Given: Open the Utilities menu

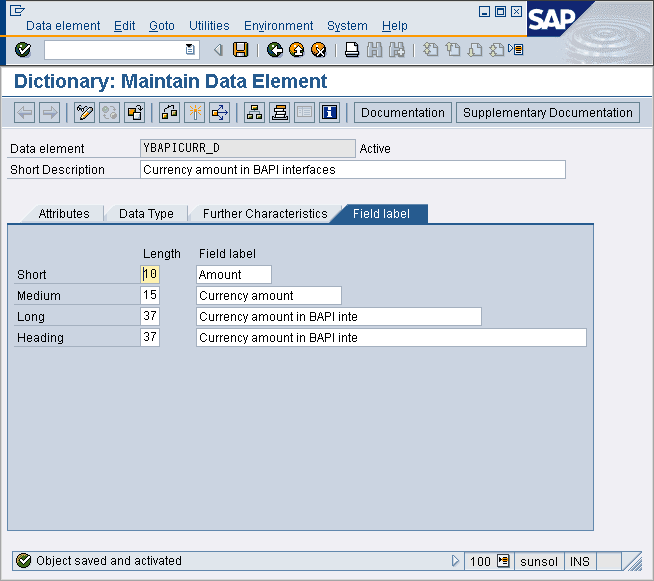Looking at the screenshot, I should coord(209,26).
